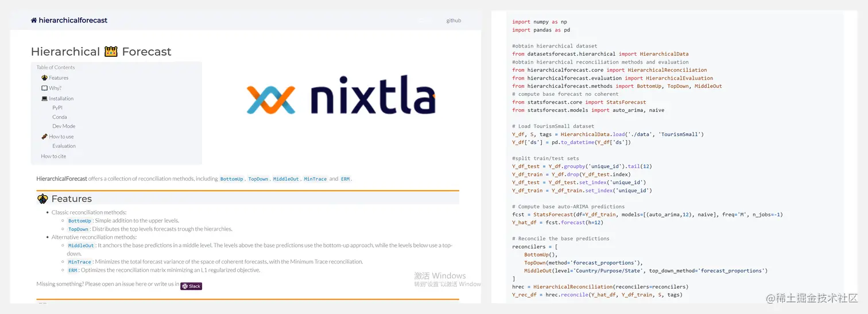Click the Features section heading text
Viewport: 868px width, 314px height.
[72, 199]
